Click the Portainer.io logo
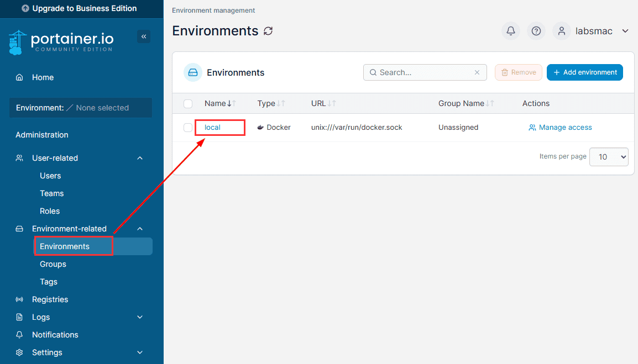Viewport: 638px width, 364px height. click(x=61, y=42)
